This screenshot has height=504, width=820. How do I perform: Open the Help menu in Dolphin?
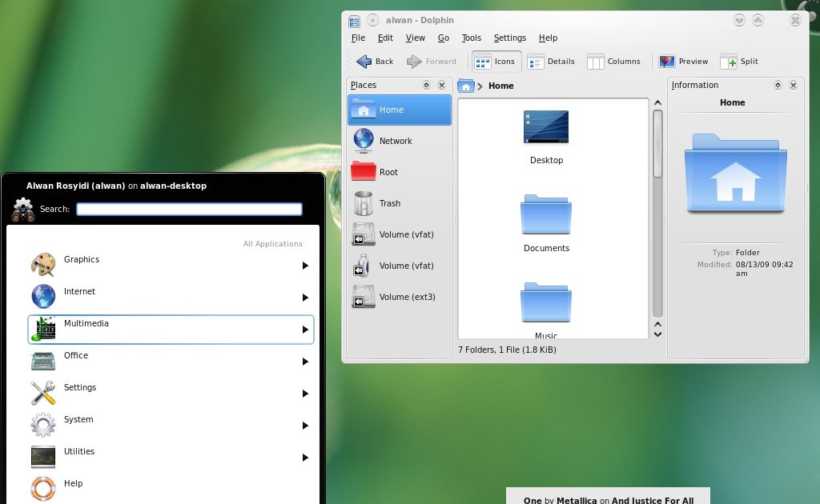(x=548, y=38)
